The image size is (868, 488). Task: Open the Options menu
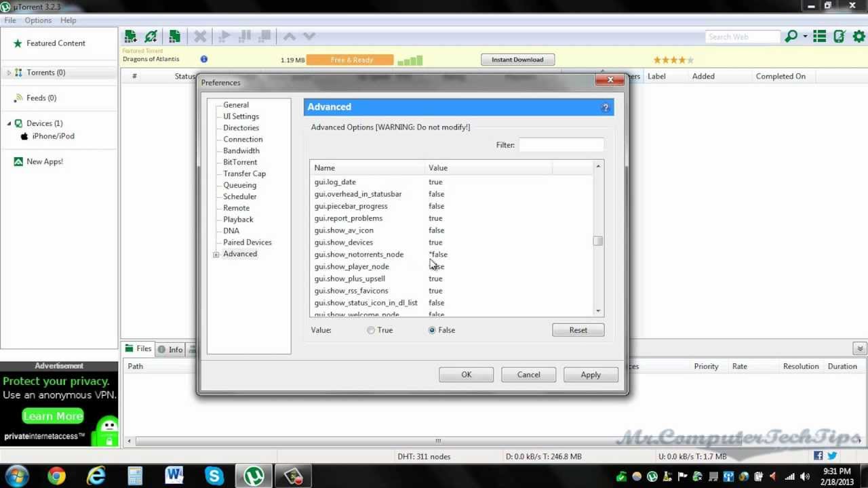(x=38, y=20)
